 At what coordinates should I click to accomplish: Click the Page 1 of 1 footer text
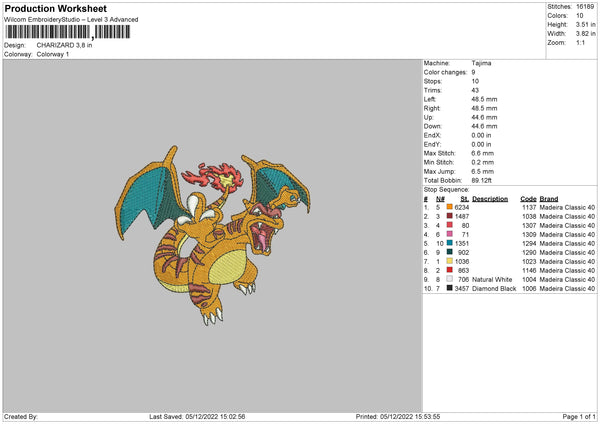[579, 416]
